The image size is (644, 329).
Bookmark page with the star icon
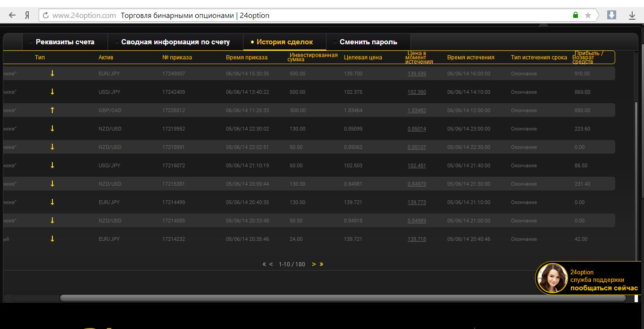[588, 15]
